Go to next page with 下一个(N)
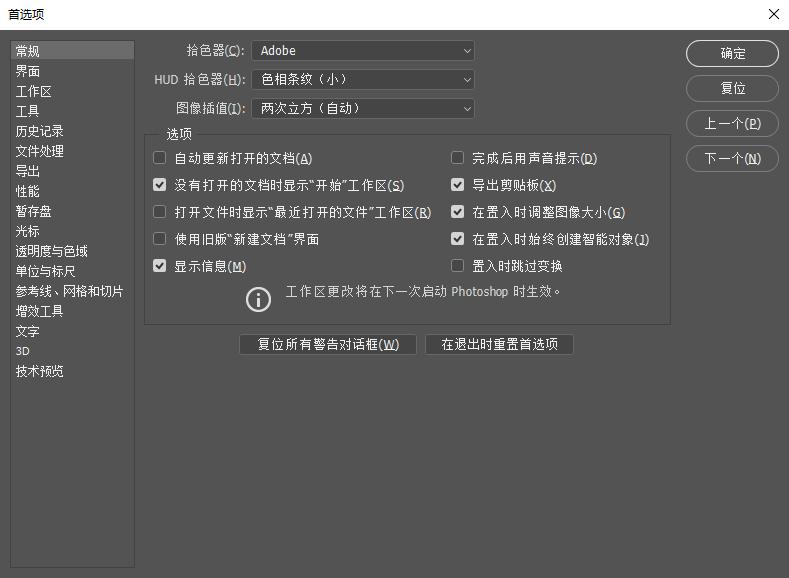 (732, 158)
